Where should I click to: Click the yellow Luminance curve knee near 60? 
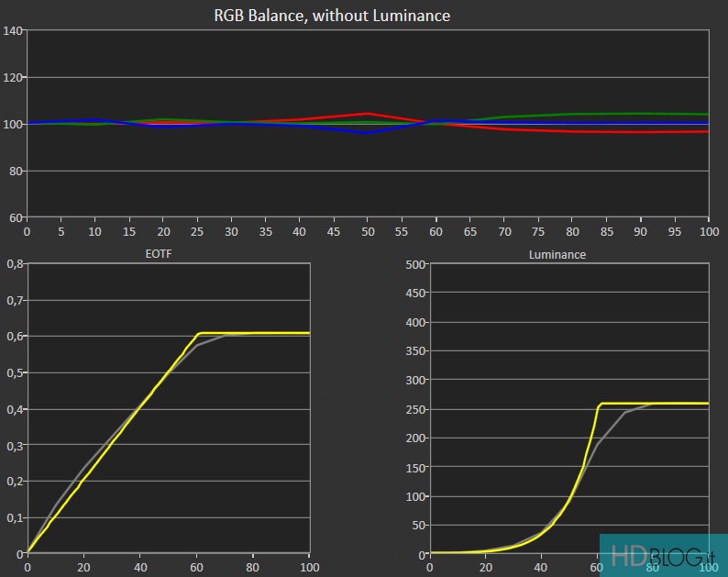[600, 404]
